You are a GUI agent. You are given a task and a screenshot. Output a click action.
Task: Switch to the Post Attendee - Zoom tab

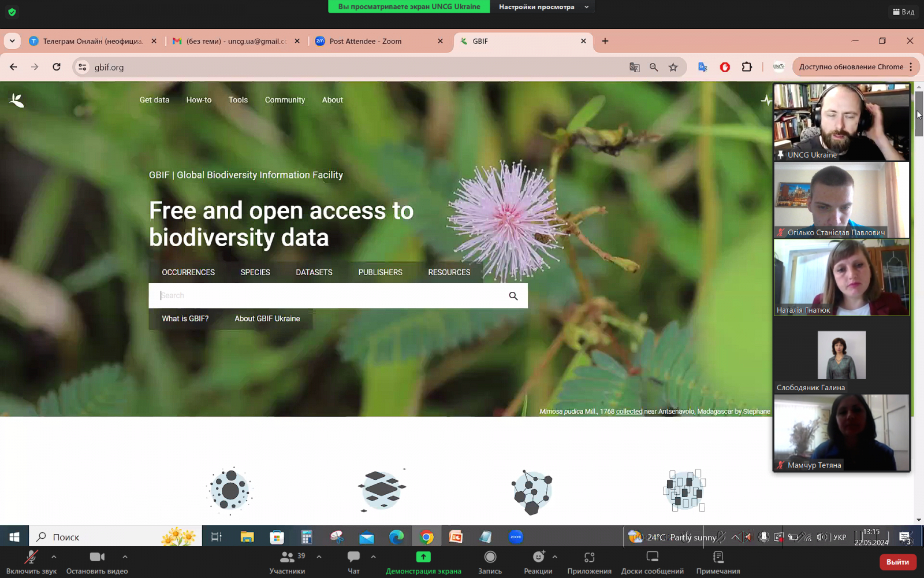click(380, 41)
